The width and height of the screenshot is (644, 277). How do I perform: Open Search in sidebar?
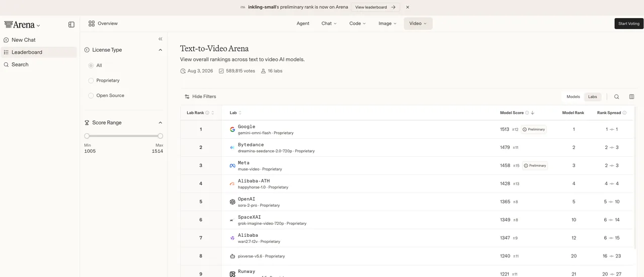39,64
